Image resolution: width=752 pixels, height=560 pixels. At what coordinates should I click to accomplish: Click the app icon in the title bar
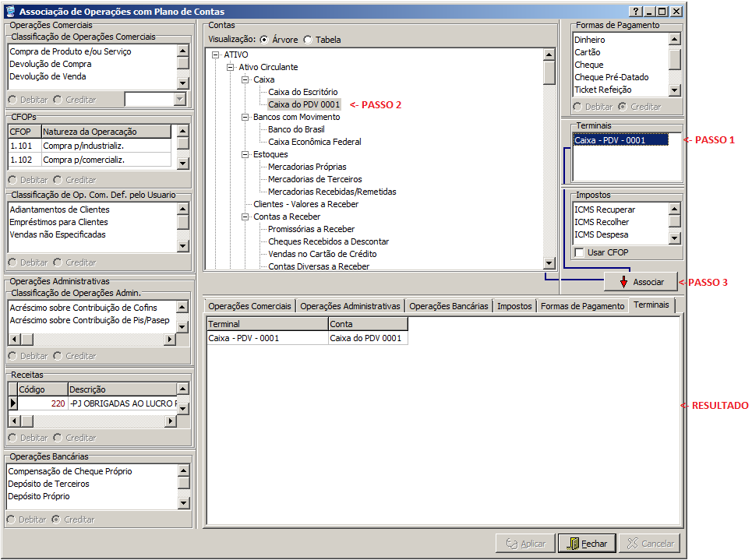(x=9, y=12)
